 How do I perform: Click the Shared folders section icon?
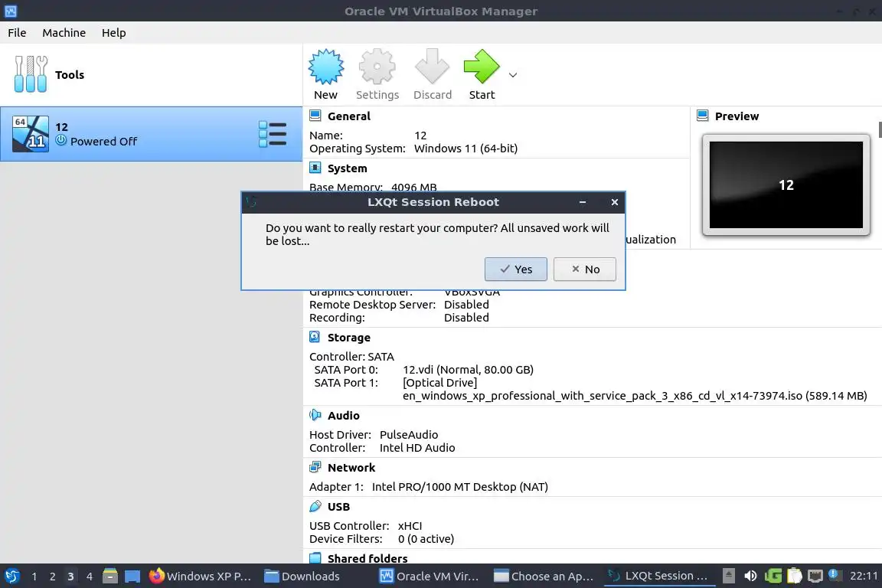point(315,558)
